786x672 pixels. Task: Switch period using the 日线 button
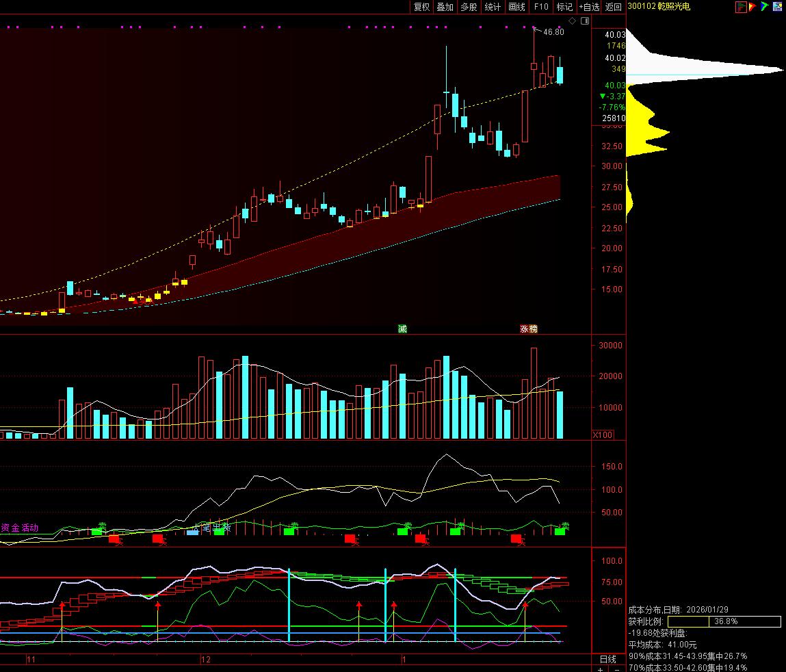click(x=608, y=659)
